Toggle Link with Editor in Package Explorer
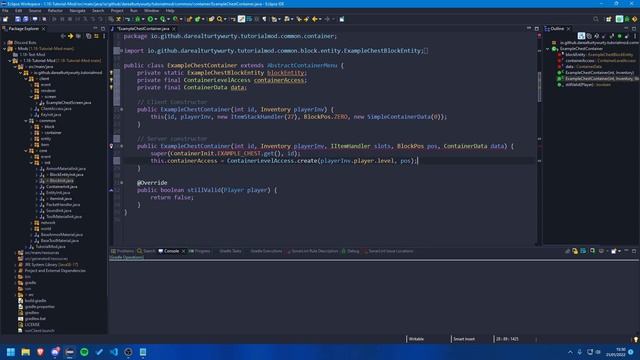The width and height of the screenshot is (640, 360). click(x=96, y=36)
